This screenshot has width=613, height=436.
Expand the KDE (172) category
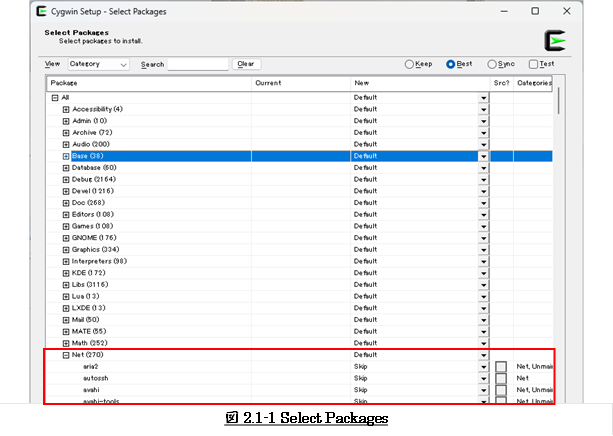[x=66, y=273]
